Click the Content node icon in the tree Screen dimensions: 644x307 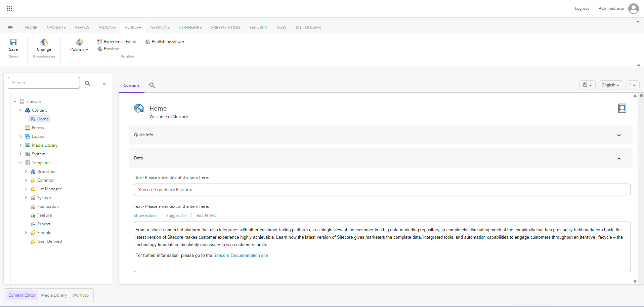pyautogui.click(x=28, y=110)
